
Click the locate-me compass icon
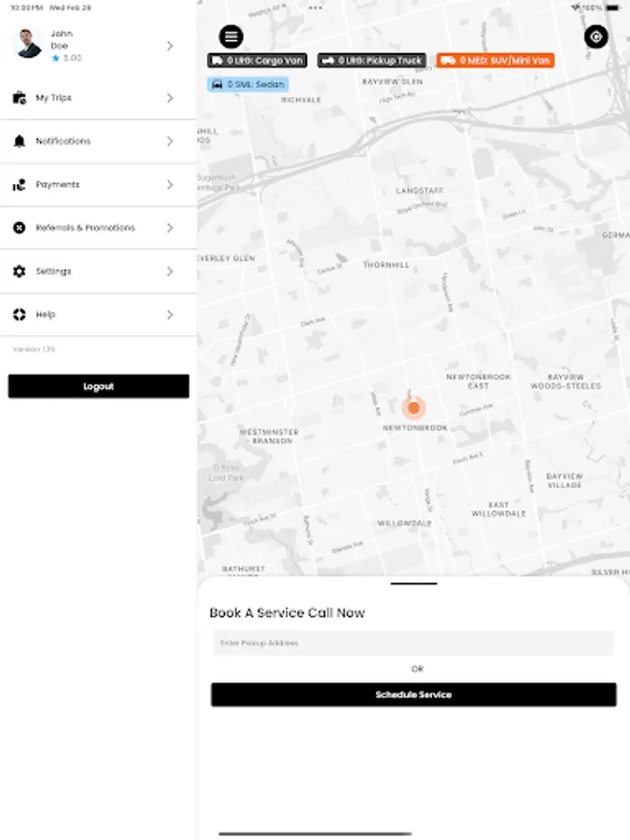point(596,35)
